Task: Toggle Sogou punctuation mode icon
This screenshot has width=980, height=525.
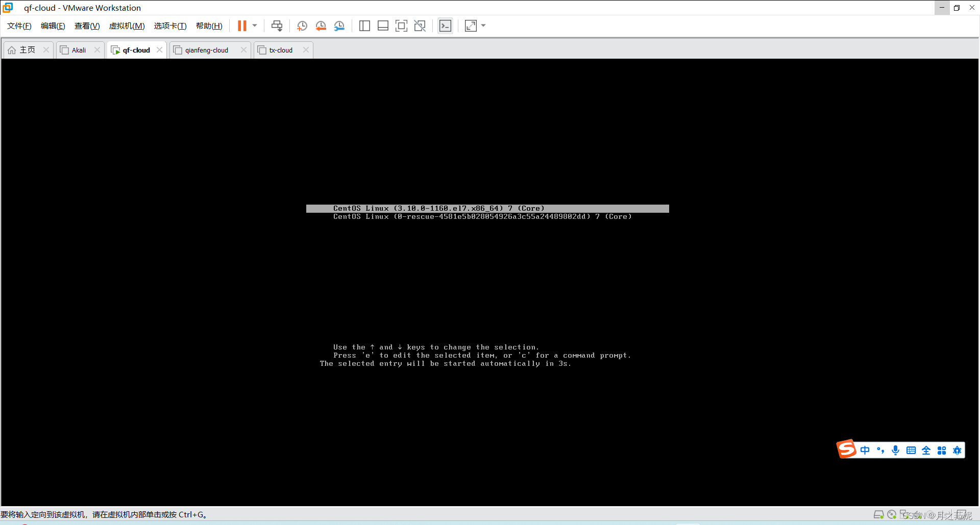Action: pos(880,451)
